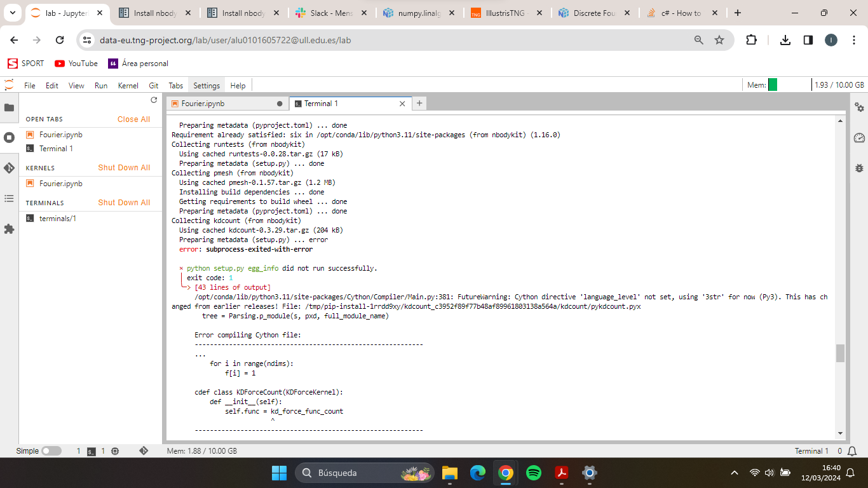Toggle the Chrome side panel icon
This screenshot has width=868, height=488.
(808, 40)
